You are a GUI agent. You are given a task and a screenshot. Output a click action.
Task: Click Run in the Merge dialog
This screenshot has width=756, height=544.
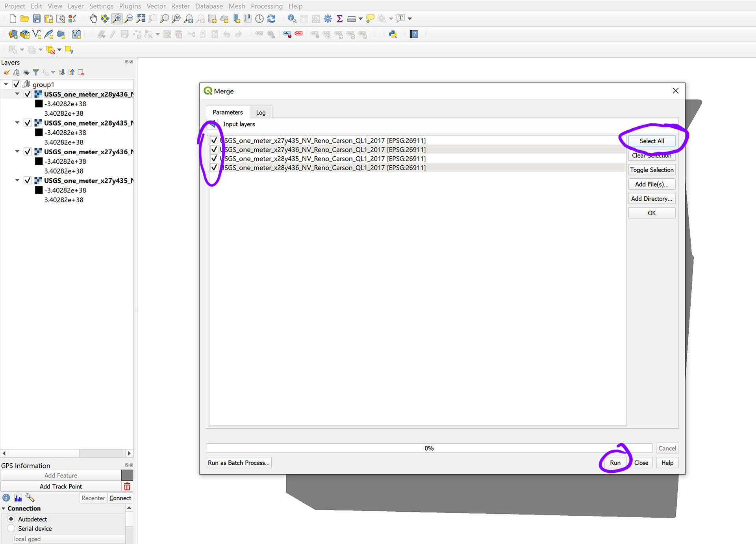615,463
